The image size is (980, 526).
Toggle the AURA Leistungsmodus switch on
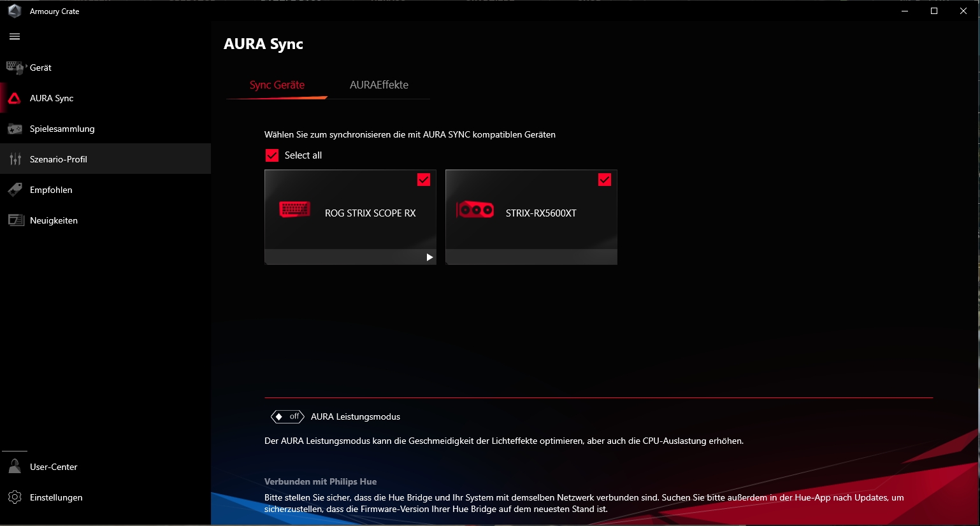287,416
